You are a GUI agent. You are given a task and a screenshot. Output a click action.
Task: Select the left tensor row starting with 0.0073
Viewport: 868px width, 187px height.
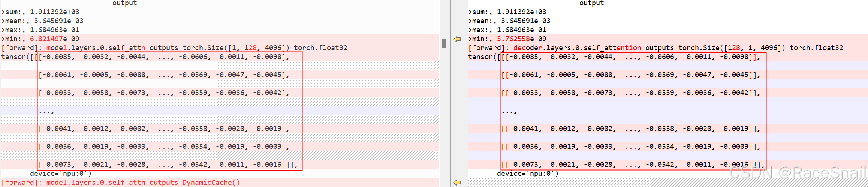(x=168, y=165)
